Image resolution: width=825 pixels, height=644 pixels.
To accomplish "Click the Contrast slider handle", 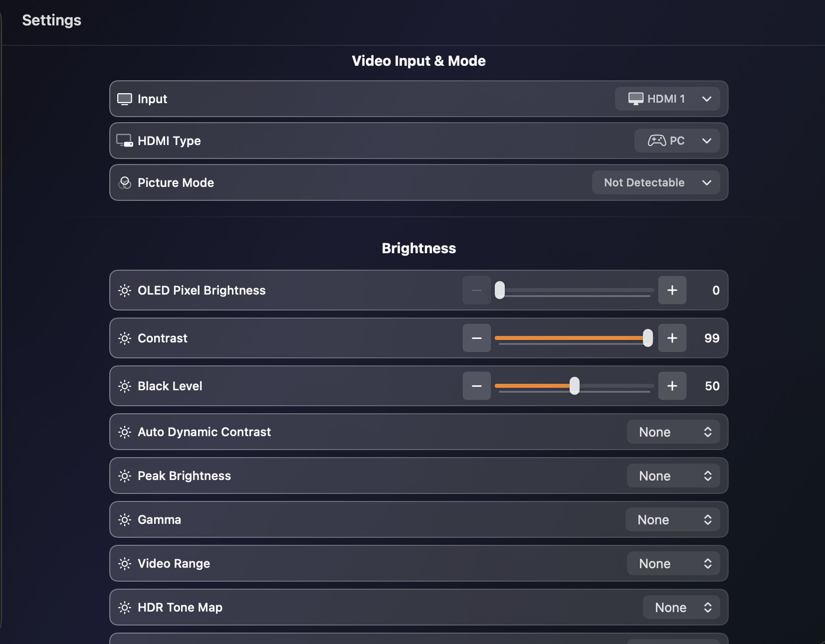I will pos(647,338).
